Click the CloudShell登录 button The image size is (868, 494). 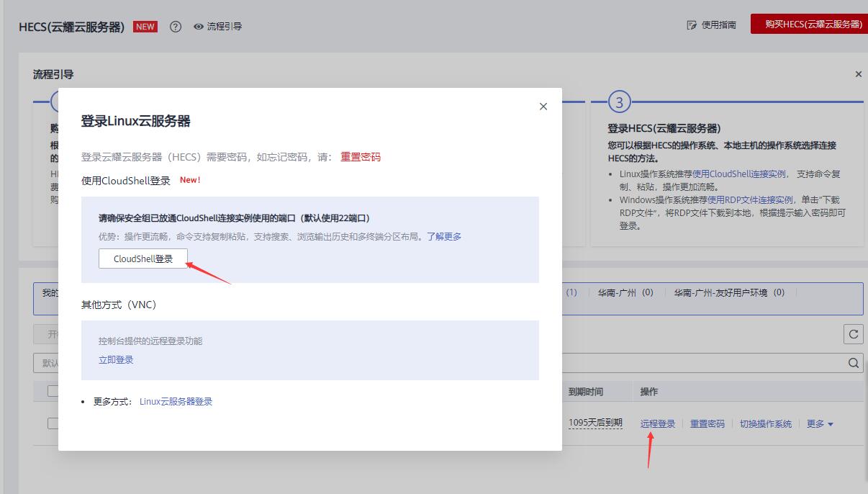143,259
